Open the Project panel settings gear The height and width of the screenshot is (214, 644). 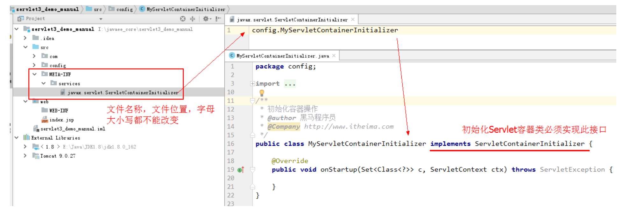[x=206, y=19]
